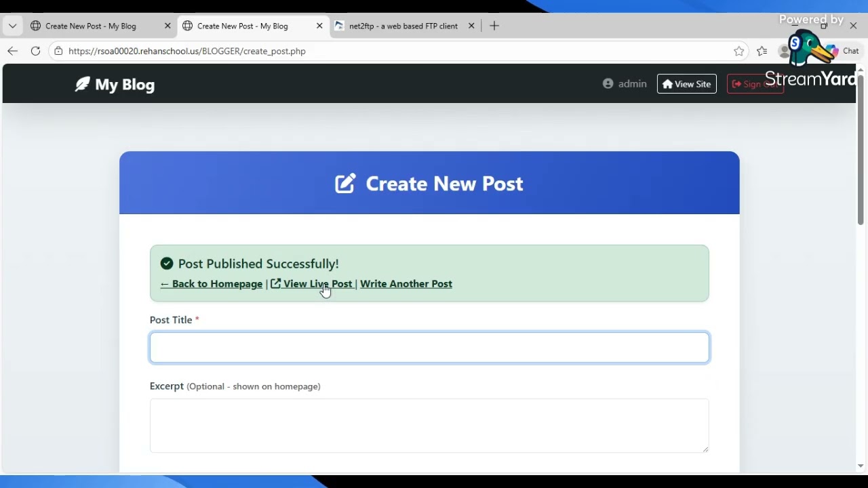Grab the Excerpt textarea resize handle
The height and width of the screenshot is (488, 868).
[705, 448]
